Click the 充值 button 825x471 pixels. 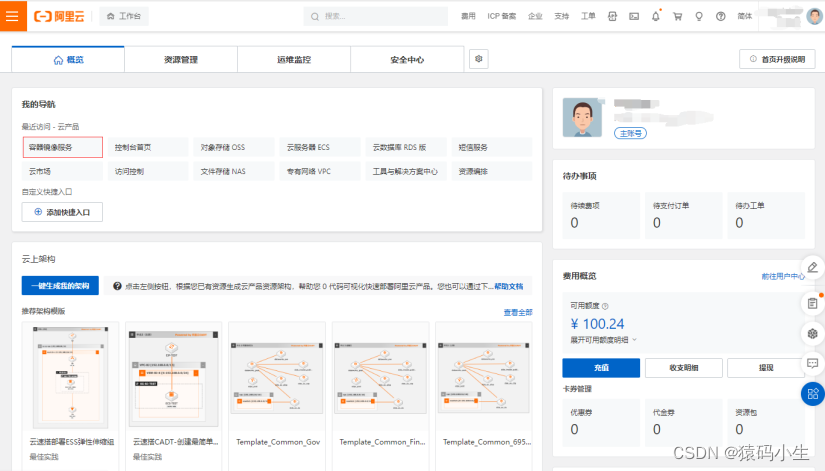point(601,368)
